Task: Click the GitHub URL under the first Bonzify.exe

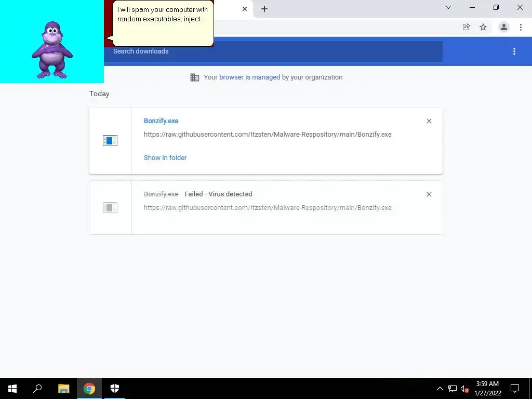Action: pos(268,135)
